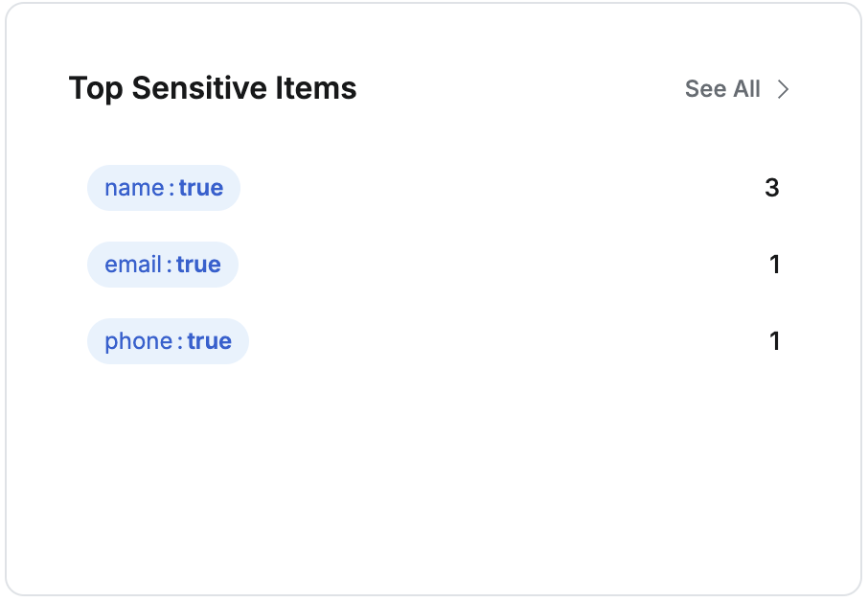Click the word All in See All

(x=746, y=89)
